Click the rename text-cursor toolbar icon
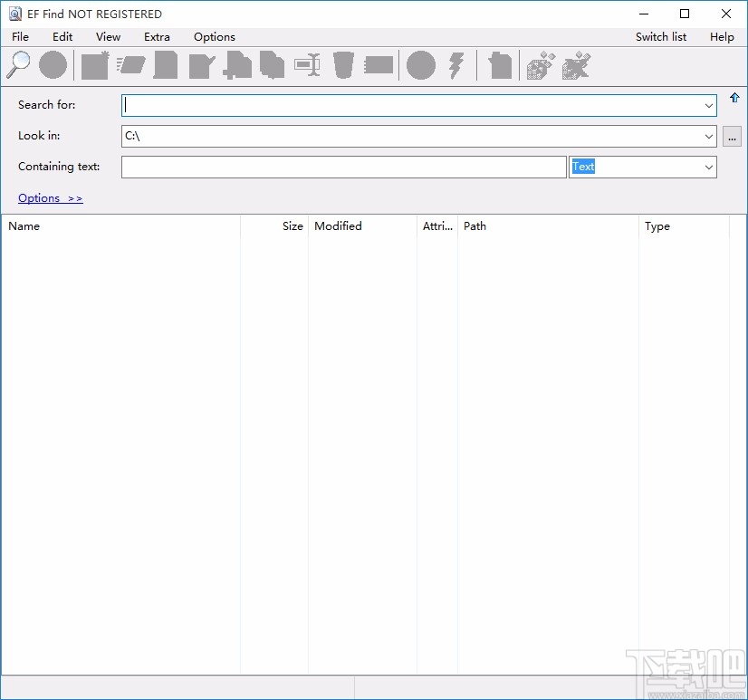 pos(308,65)
